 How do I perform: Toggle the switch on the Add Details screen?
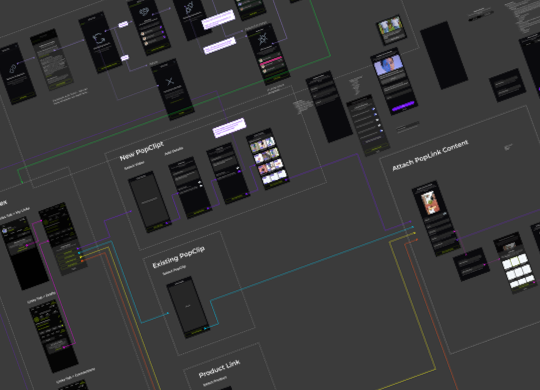pyautogui.click(x=200, y=182)
